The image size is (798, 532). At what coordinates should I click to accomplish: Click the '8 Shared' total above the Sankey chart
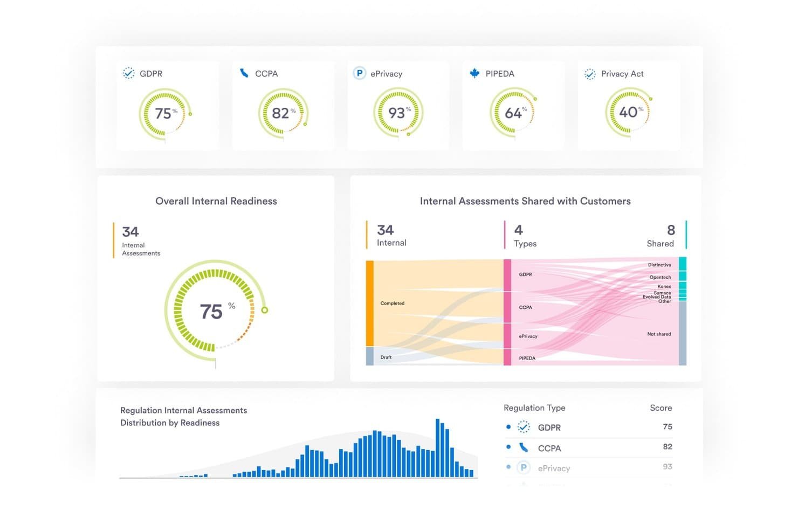tap(661, 236)
